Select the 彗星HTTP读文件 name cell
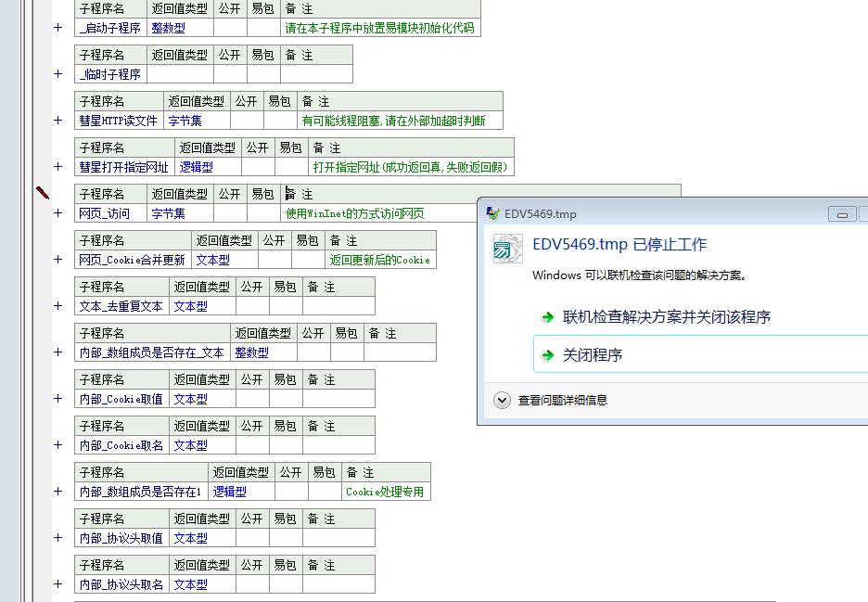This screenshot has height=602, width=868. [119, 121]
